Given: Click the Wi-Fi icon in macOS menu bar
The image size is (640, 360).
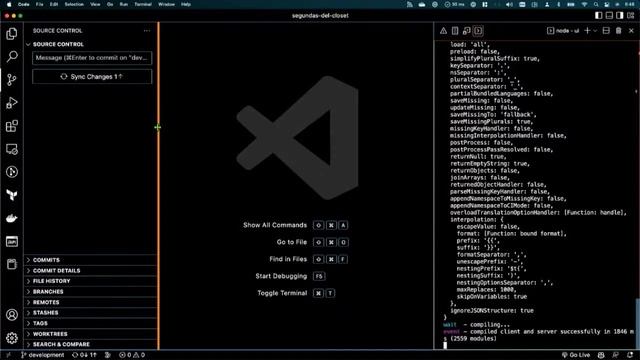Looking at the screenshot, I should (x=584, y=4).
